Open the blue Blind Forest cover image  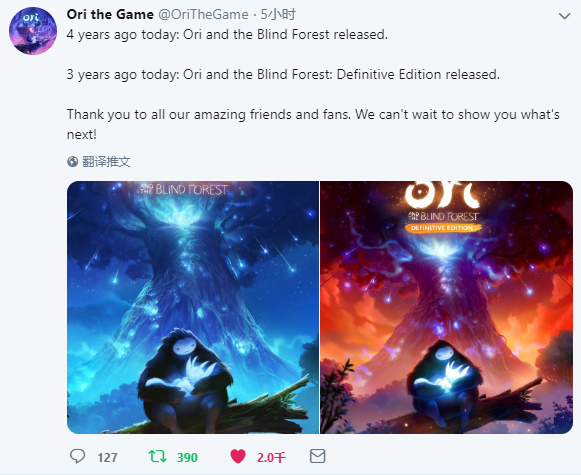pyautogui.click(x=193, y=307)
